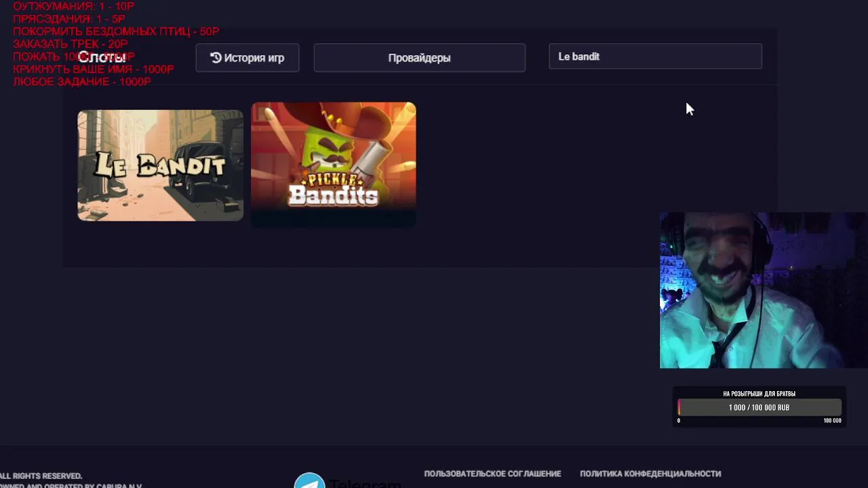Click 'КРИКНУТЬ ВАШЕ ИМЯ - 1000Р' overlay line

[x=94, y=69]
